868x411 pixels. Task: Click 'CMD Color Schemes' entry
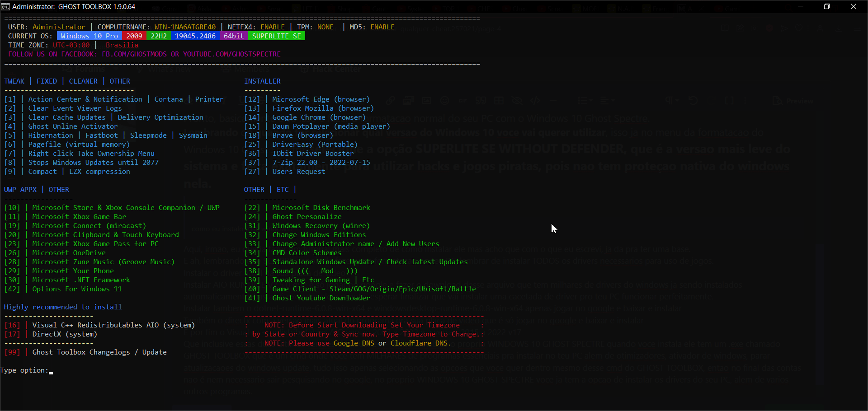[x=307, y=253]
